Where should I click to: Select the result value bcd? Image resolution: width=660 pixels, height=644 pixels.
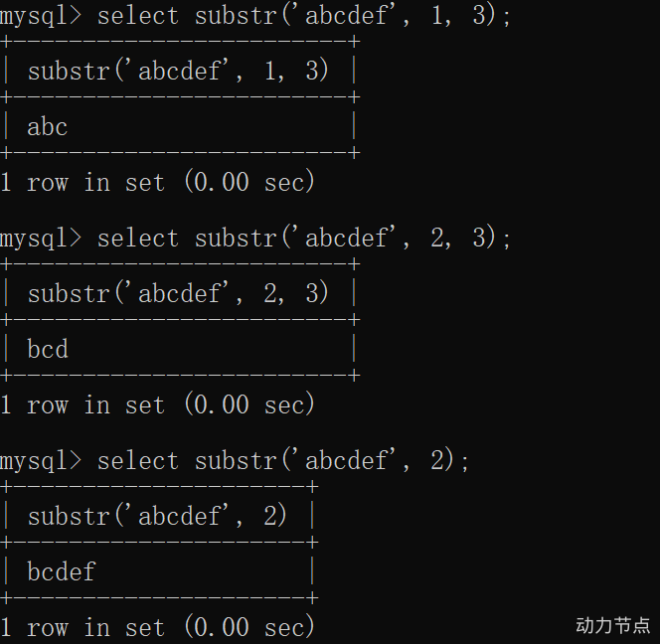click(x=48, y=349)
